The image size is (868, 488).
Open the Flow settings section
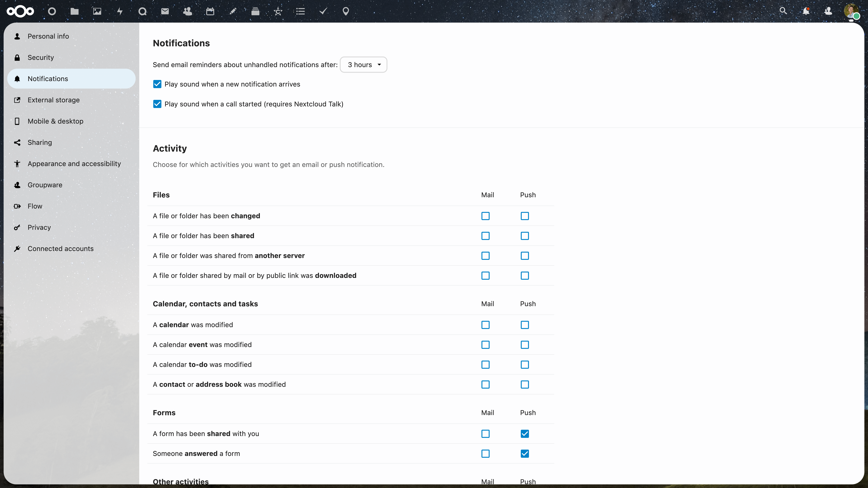pos(71,206)
